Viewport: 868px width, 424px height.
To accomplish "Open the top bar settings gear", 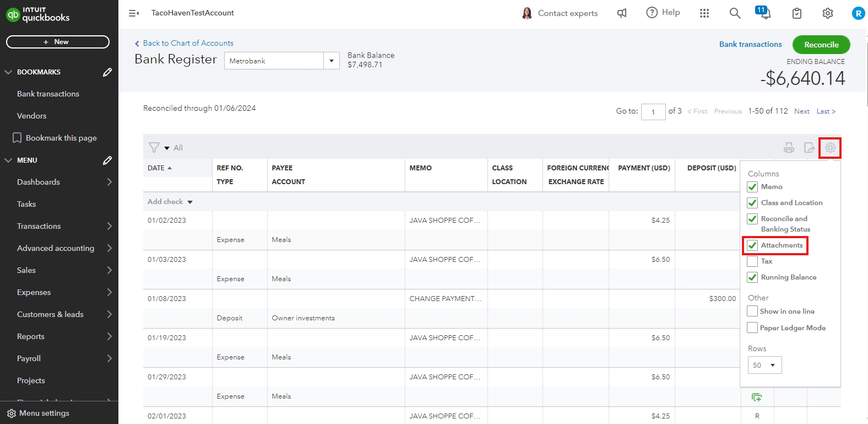I will (828, 13).
